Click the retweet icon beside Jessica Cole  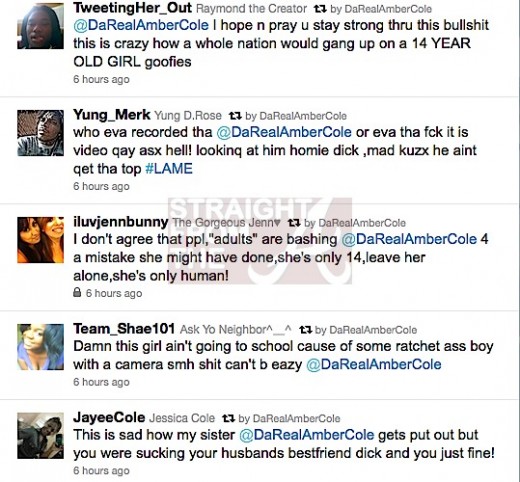228,418
